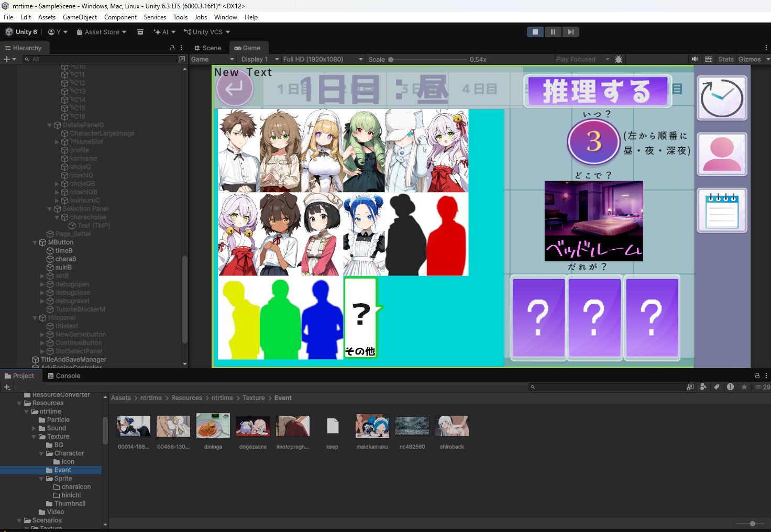771x532 pixels.
Task: Toggle the Game view shortcuts keyboard icon
Action: point(709,59)
